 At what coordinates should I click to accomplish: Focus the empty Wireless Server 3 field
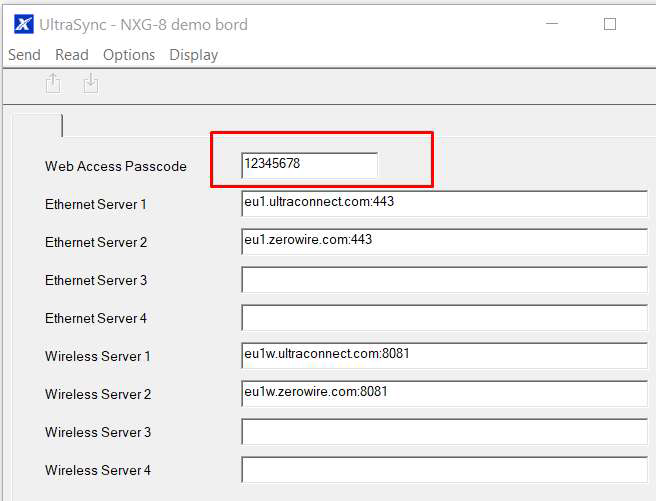(445, 432)
